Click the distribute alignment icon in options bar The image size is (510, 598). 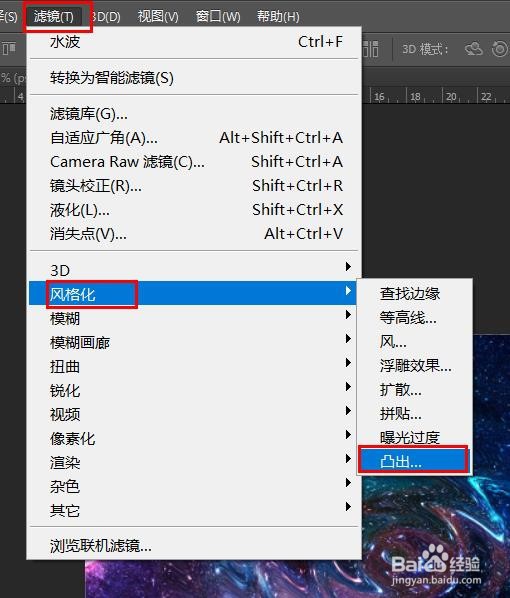(371, 49)
